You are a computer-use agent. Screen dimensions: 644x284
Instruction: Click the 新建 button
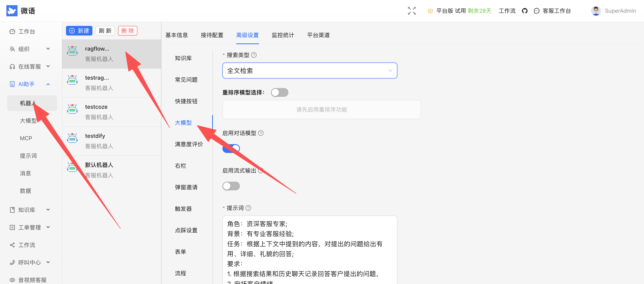click(x=79, y=30)
